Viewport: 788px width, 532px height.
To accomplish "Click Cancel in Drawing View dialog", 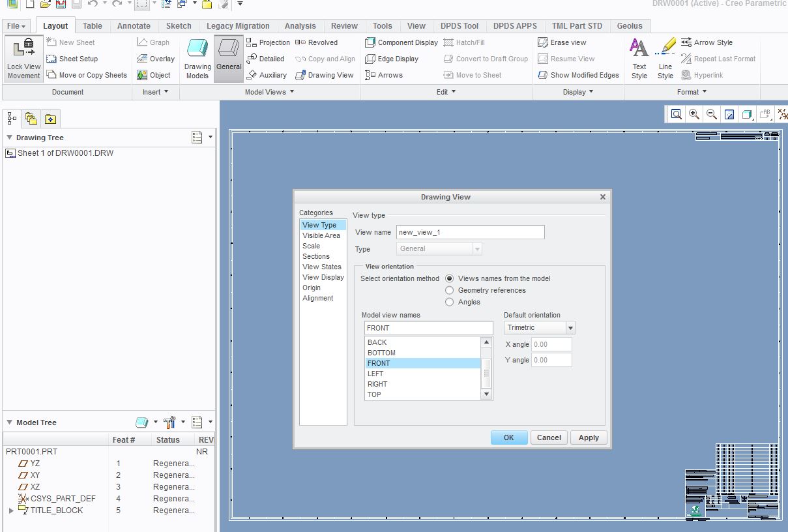I will tap(549, 437).
